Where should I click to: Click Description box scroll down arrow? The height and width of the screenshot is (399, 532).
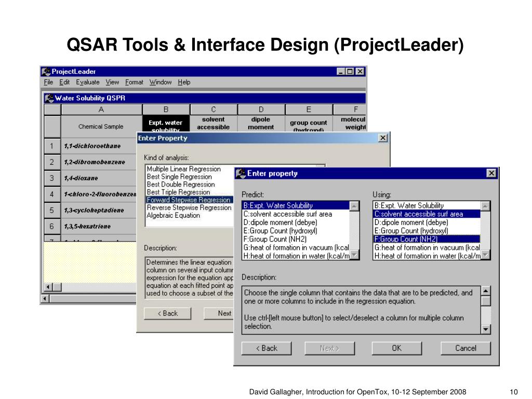click(x=486, y=329)
